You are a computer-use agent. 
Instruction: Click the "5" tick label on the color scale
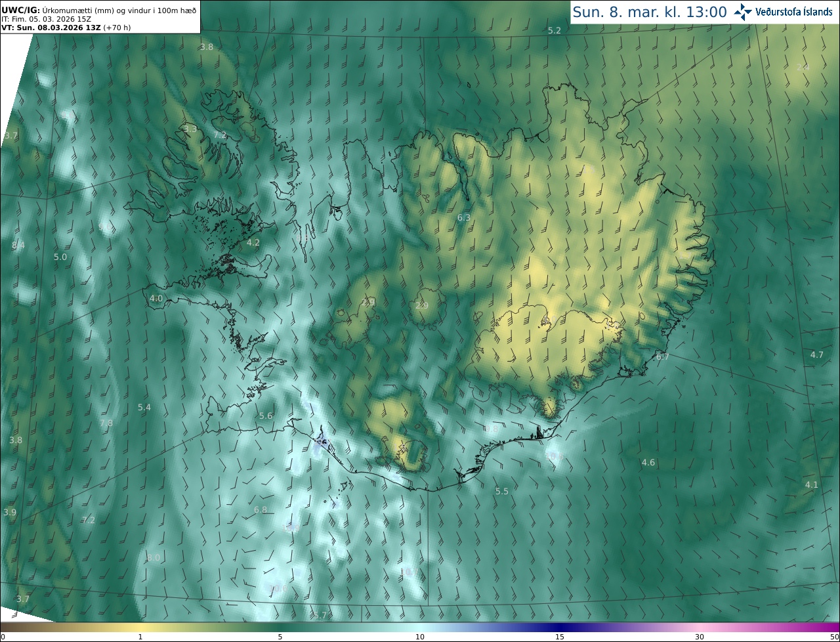[280, 637]
